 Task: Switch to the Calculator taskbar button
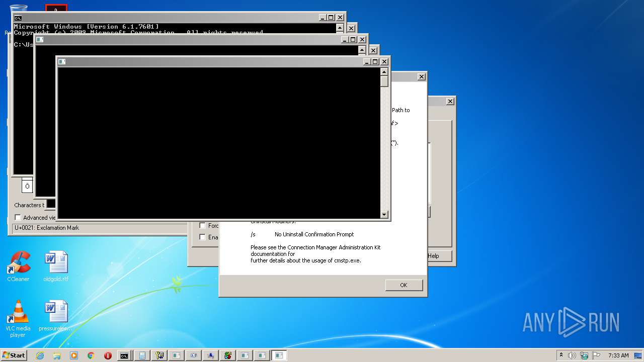pyautogui.click(x=142, y=355)
